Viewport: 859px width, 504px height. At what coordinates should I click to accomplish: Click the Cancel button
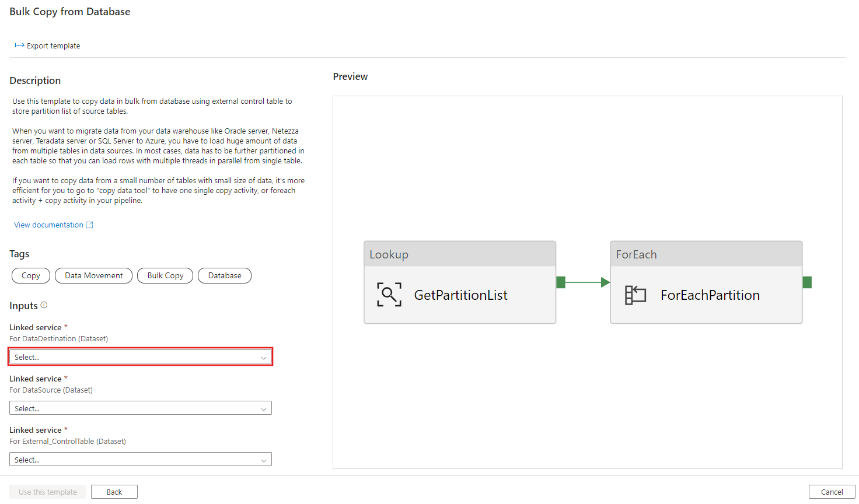832,492
